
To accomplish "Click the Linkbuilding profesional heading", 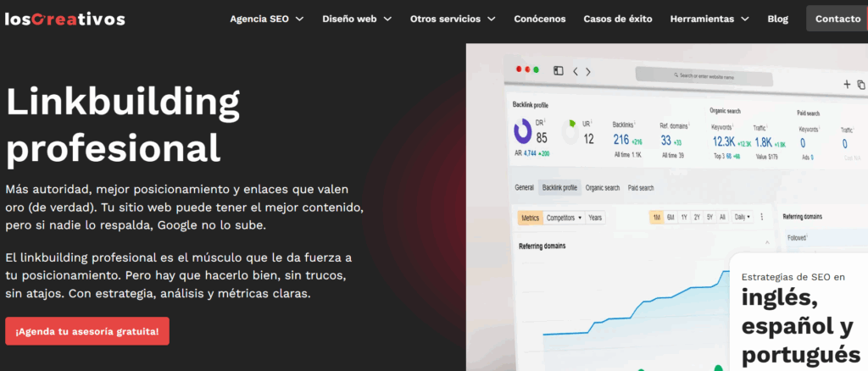I will [123, 127].
